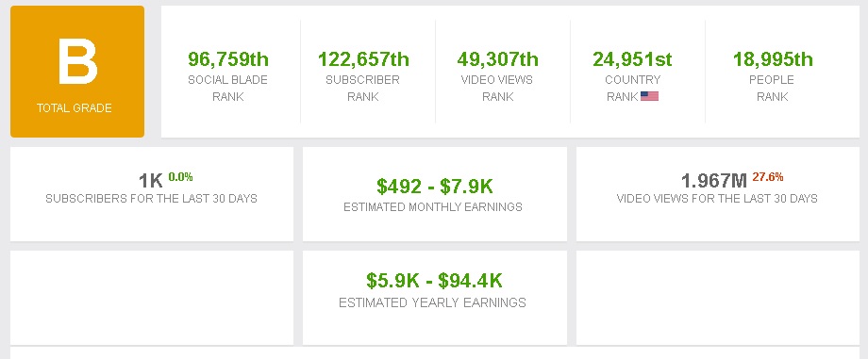
Task: Click the orange B total grade badge
Action: (x=77, y=72)
